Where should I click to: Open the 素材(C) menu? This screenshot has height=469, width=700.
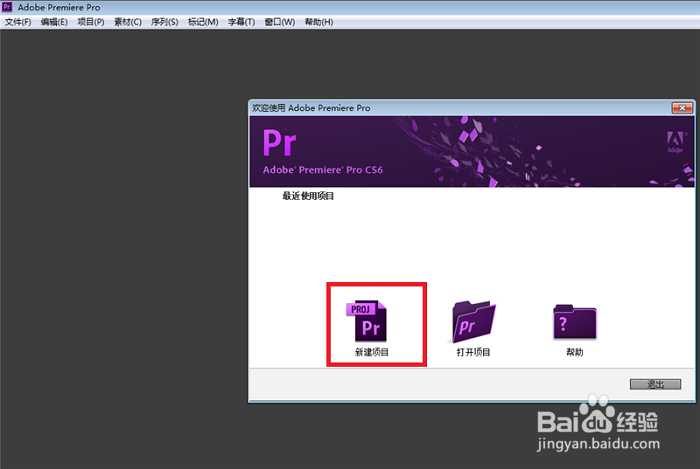click(128, 22)
